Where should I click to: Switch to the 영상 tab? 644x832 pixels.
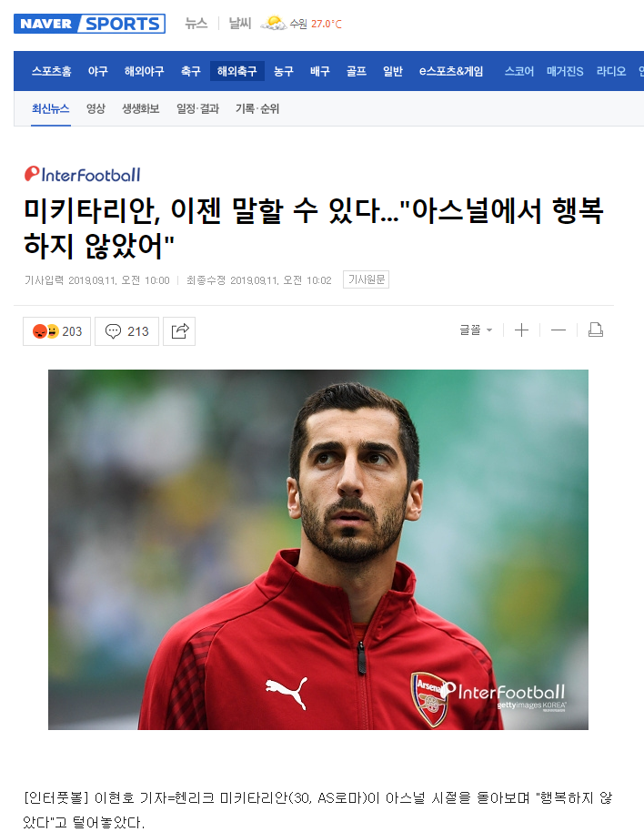tap(96, 108)
